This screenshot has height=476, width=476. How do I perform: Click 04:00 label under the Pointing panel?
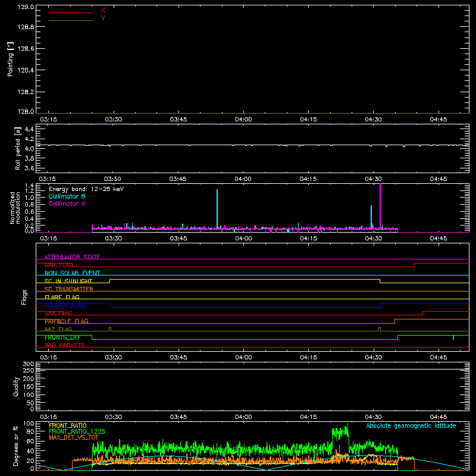(243, 120)
